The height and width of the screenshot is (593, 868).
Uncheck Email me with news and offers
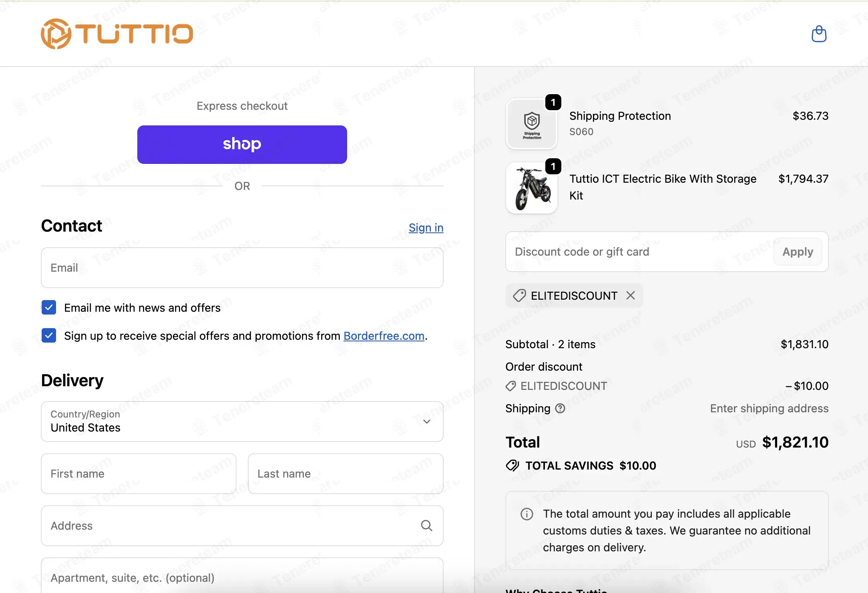coord(49,308)
